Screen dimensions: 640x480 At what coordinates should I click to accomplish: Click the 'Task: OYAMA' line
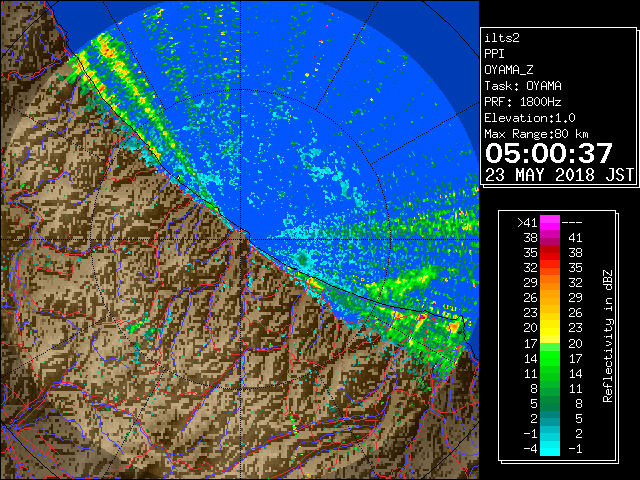(523, 86)
